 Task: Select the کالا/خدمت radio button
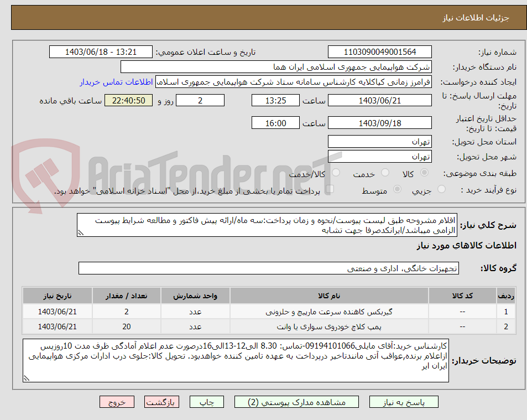click(x=336, y=173)
